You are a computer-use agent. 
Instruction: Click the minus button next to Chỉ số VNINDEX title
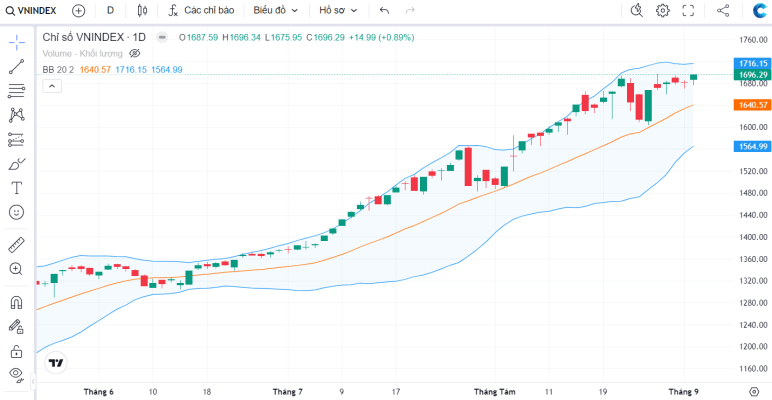click(x=162, y=37)
